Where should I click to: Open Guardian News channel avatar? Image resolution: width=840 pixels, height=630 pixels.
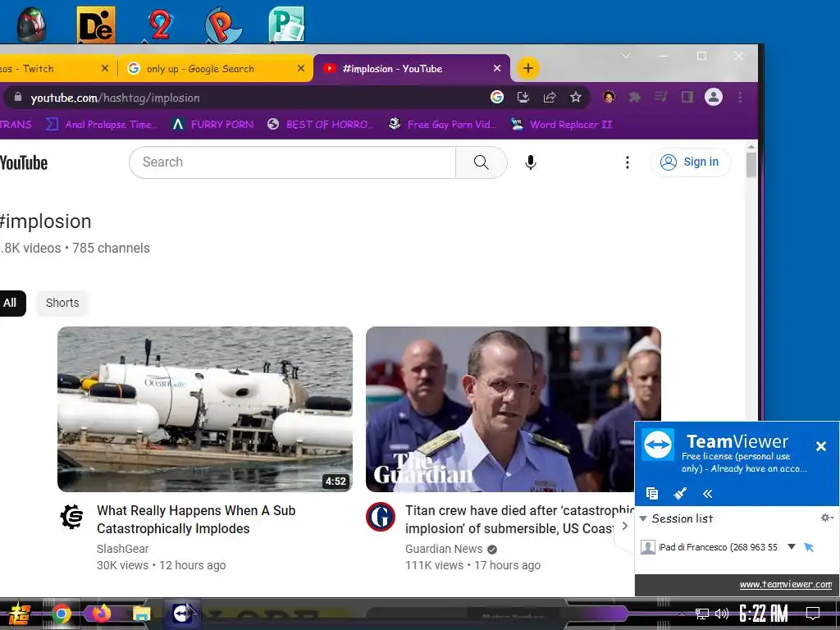coord(381,517)
